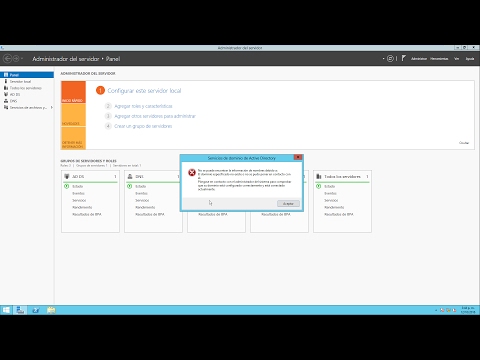Click the Todos los servidores sidebar icon
Viewport: 480px width, 360px height.
coord(6,88)
